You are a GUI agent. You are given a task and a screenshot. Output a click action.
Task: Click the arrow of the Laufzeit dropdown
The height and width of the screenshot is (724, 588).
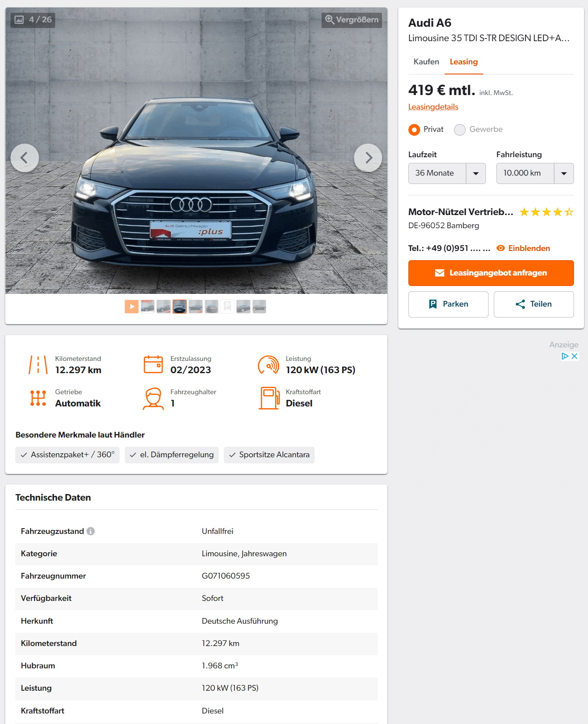click(x=476, y=173)
